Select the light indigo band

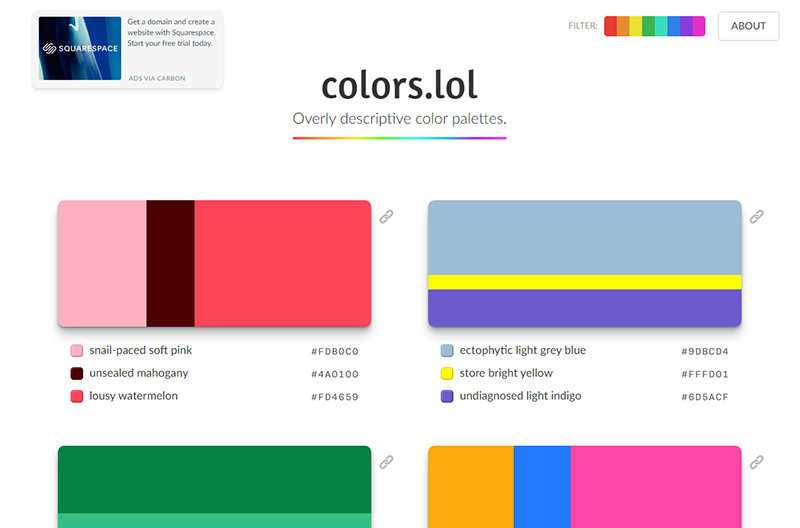tap(585, 308)
